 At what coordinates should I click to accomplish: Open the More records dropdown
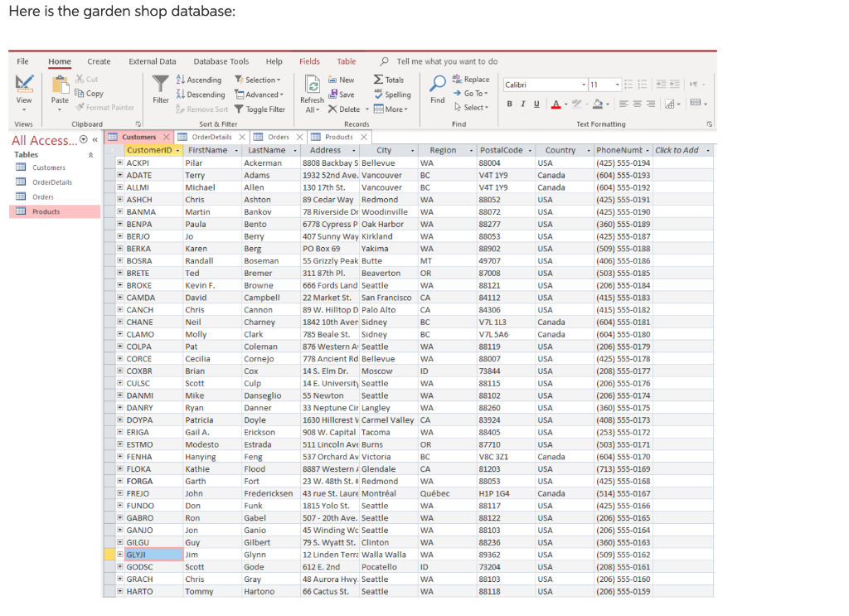[x=391, y=109]
